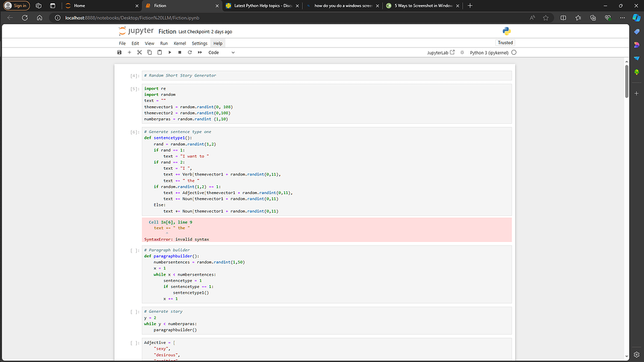The width and height of the screenshot is (644, 362).
Task: Select the Random Short Story Generator cell
Action: pyautogui.click(x=327, y=75)
